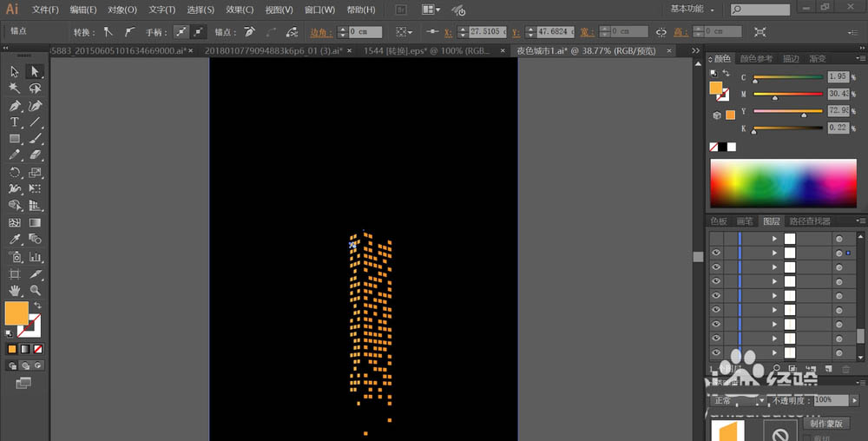This screenshot has width=868, height=441.
Task: Open the 对象(O) menu
Action: pyautogui.click(x=122, y=10)
